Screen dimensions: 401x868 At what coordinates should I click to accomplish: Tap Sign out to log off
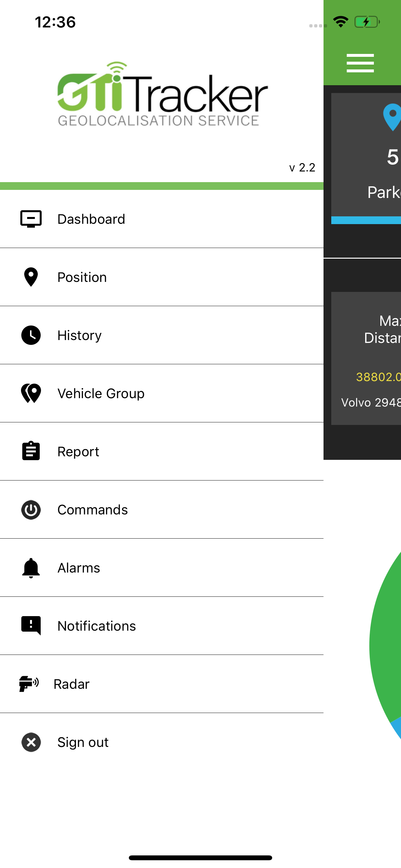pos(162,742)
